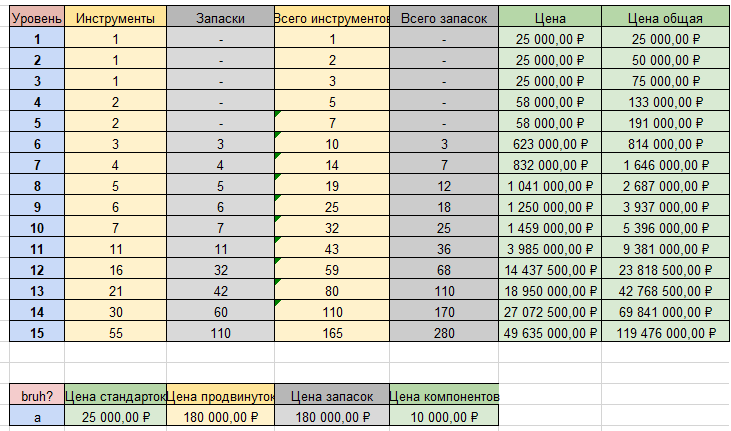The image size is (731, 431).
Task: Select the 'Уровень' header cell
Action: pyautogui.click(x=37, y=17)
